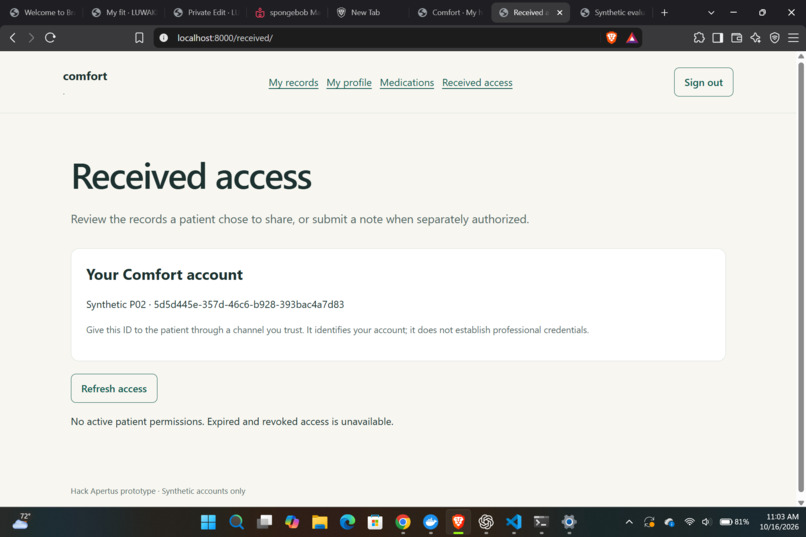Open the weather widget showing 72°
Screen dimensions: 806x537
pos(21,521)
